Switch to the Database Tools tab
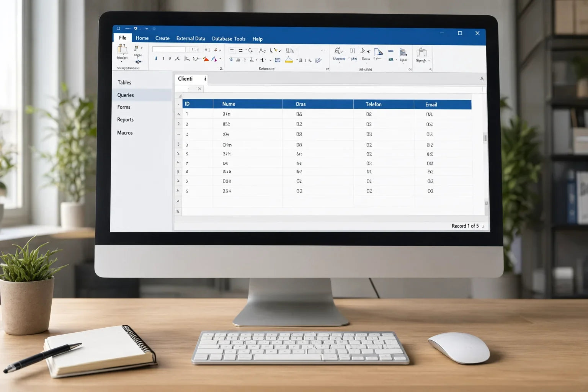 229,39
